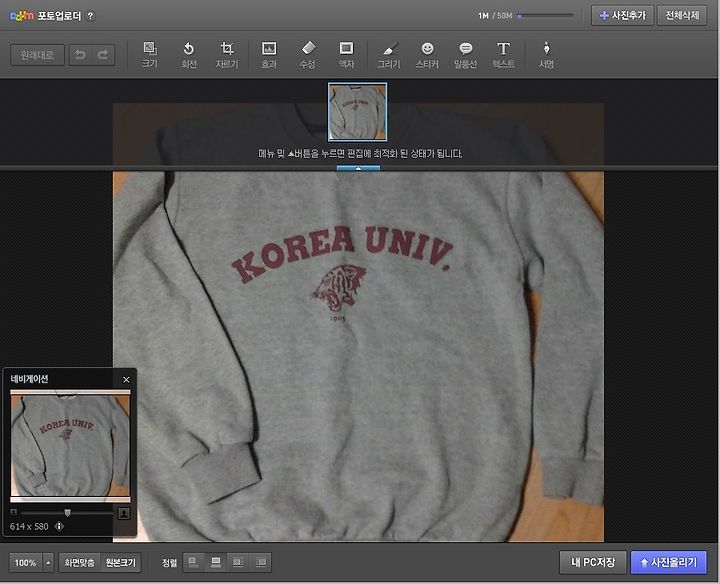This screenshot has height=584, width=720.
Task: Toggle 화면맞춤 fit-to-screen view
Action: [79, 562]
